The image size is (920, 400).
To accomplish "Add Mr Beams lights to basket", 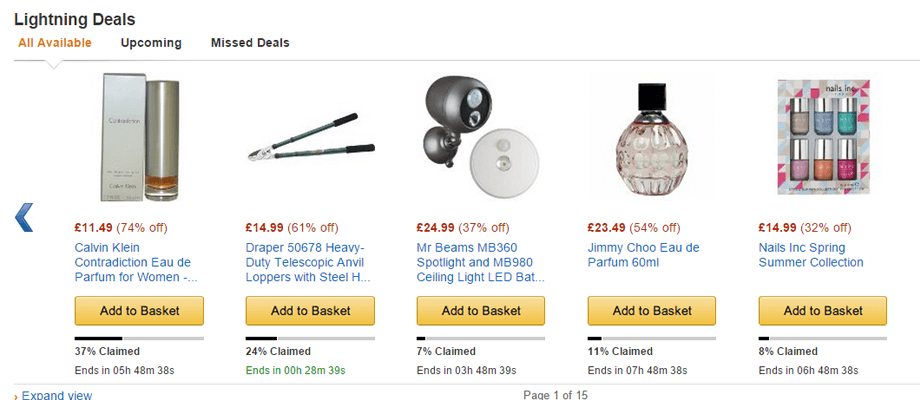I will point(481,311).
